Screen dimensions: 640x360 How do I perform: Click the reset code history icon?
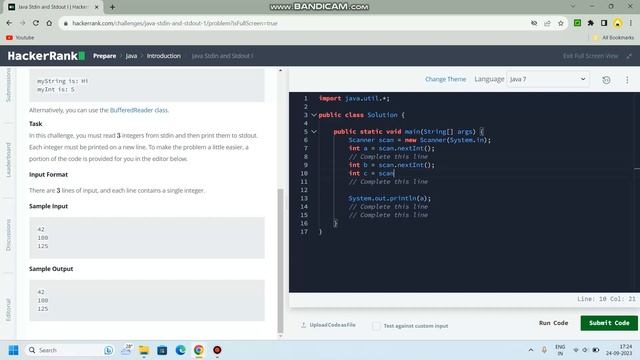coord(606,80)
